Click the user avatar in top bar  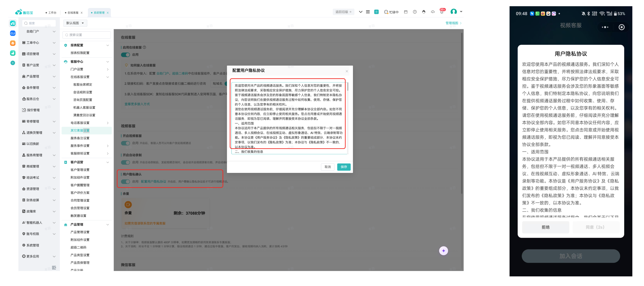454,11
